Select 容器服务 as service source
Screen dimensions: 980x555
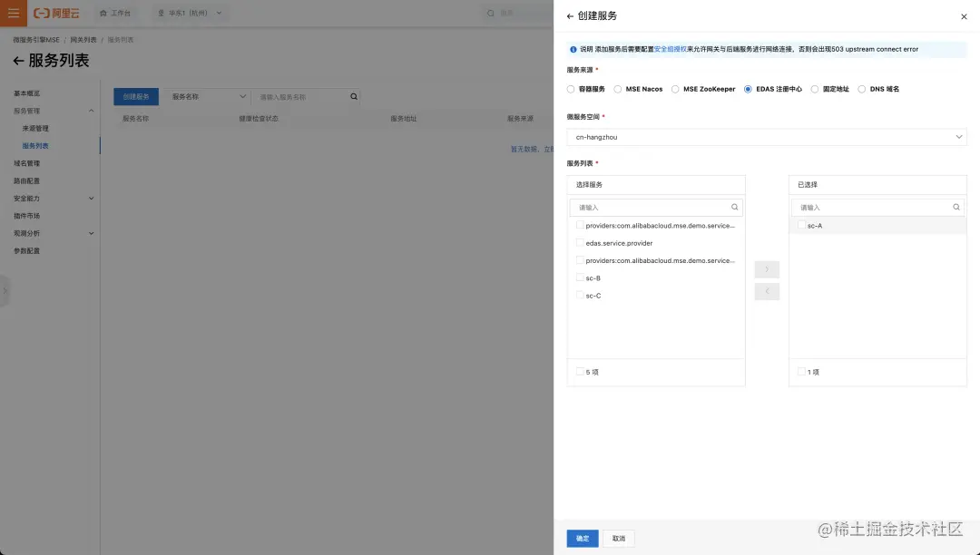tap(571, 89)
